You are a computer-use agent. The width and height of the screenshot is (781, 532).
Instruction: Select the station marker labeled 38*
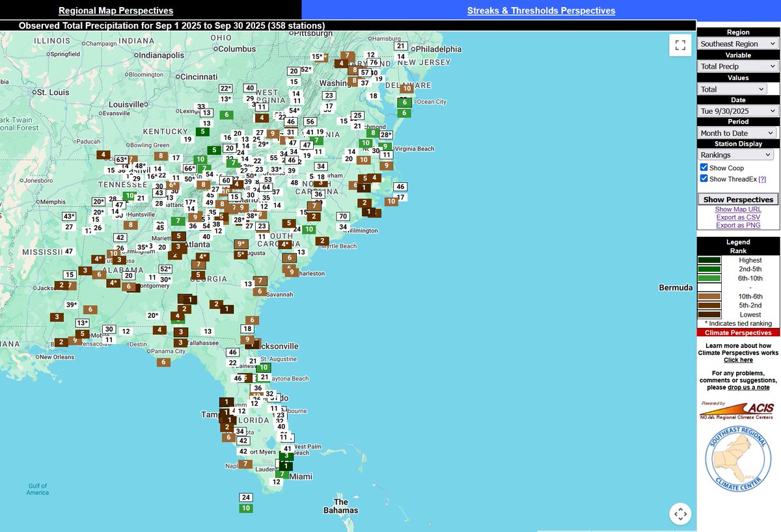coord(252,216)
